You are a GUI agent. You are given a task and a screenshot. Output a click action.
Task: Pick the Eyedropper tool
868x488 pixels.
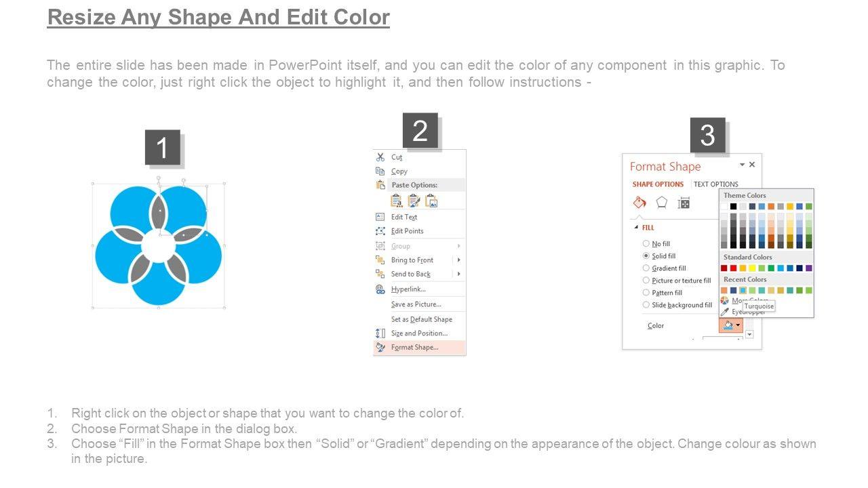coord(725,311)
